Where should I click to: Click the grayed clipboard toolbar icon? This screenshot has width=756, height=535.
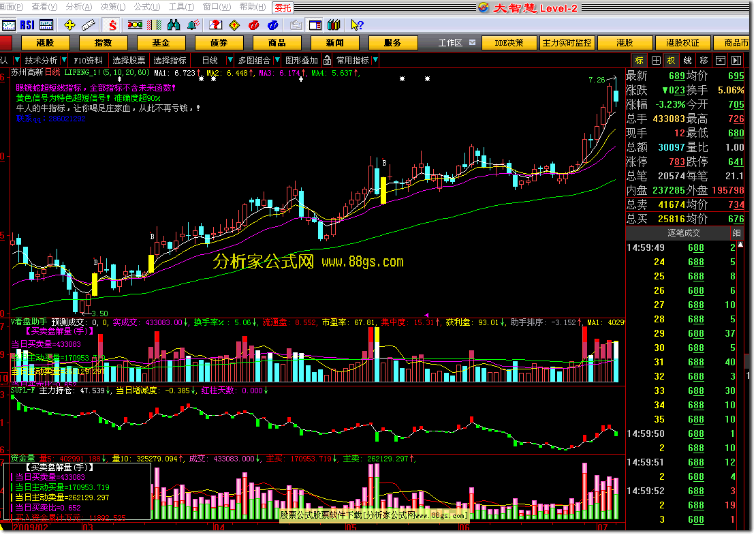point(296,25)
